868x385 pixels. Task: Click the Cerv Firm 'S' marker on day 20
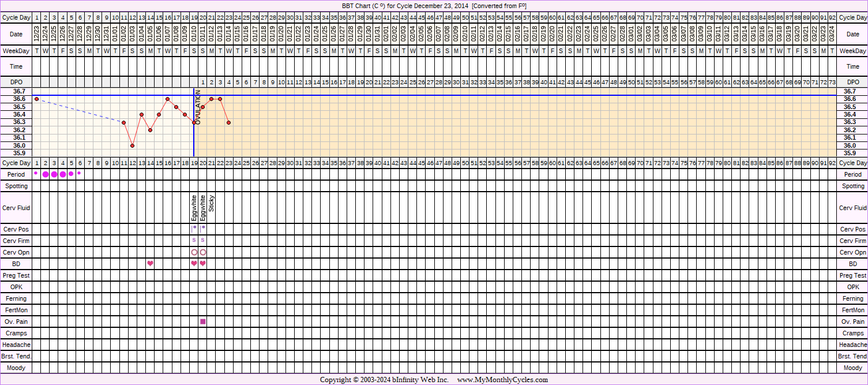point(202,240)
